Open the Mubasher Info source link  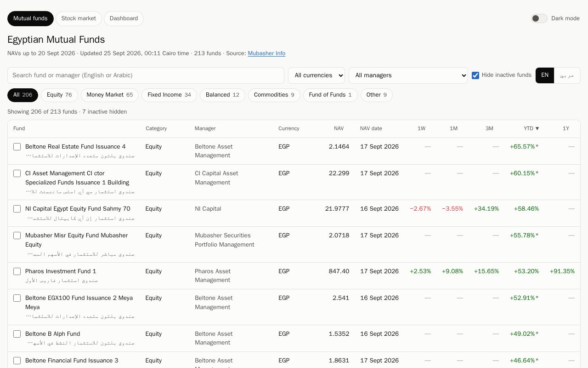click(266, 53)
